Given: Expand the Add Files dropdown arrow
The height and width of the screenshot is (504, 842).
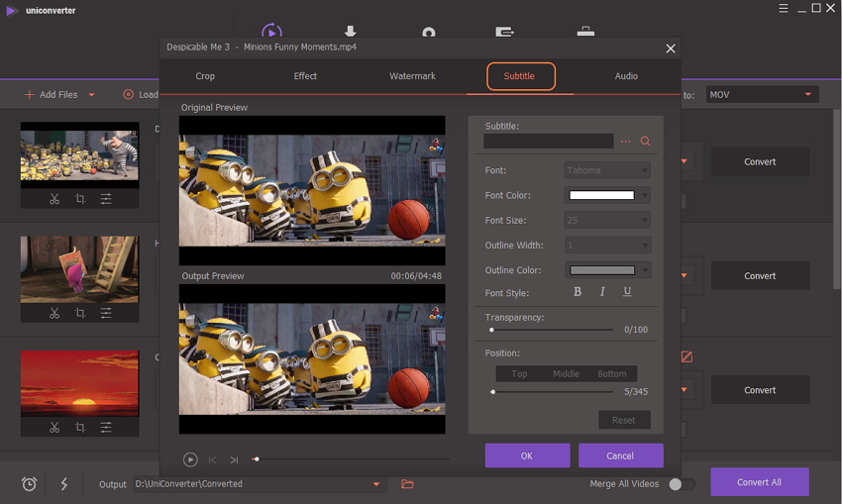Looking at the screenshot, I should tap(91, 95).
